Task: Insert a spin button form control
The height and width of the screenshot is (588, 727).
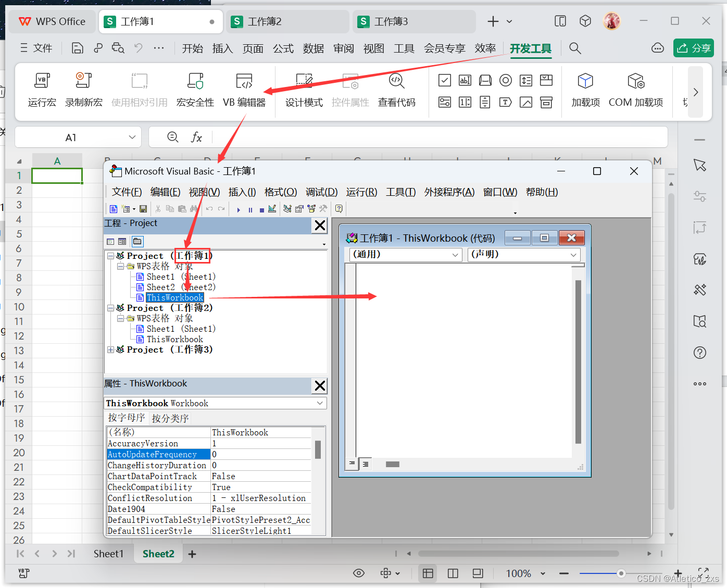Action: 465,102
